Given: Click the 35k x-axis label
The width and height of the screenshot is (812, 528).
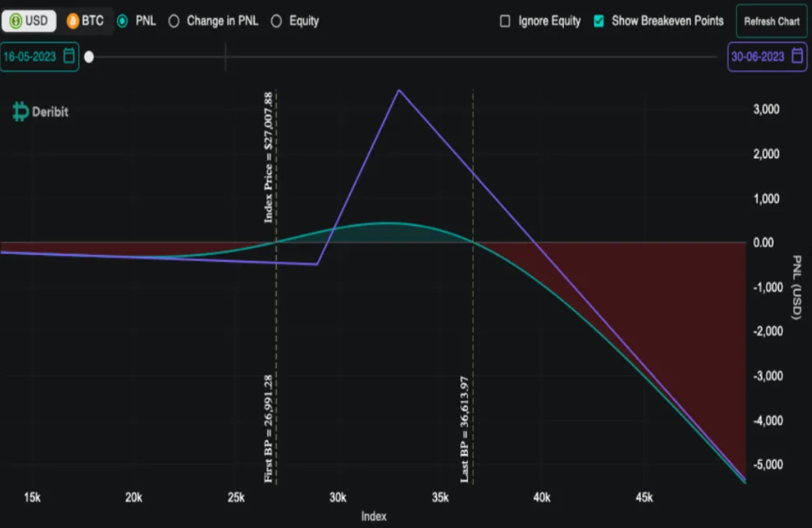Looking at the screenshot, I should pyautogui.click(x=440, y=498).
